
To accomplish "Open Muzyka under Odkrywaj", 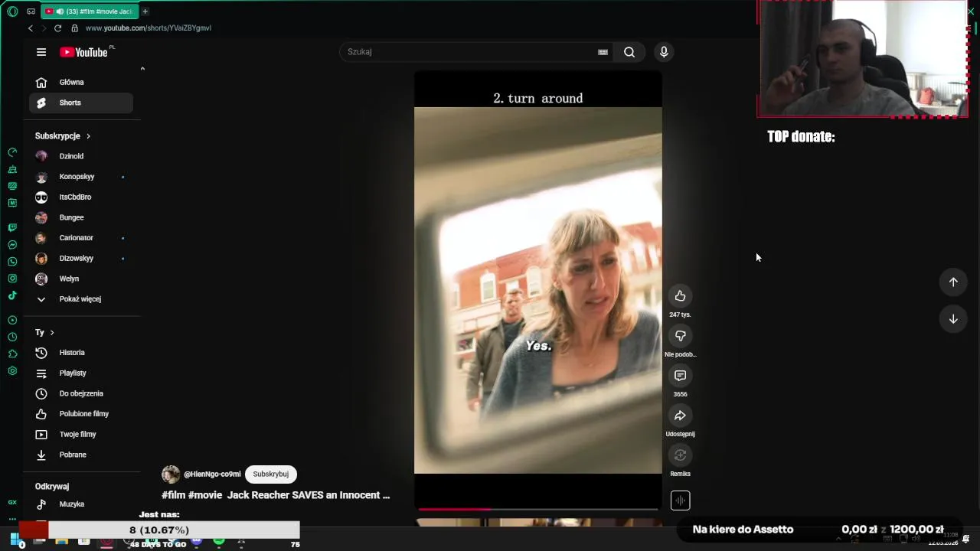I will 81,504.
